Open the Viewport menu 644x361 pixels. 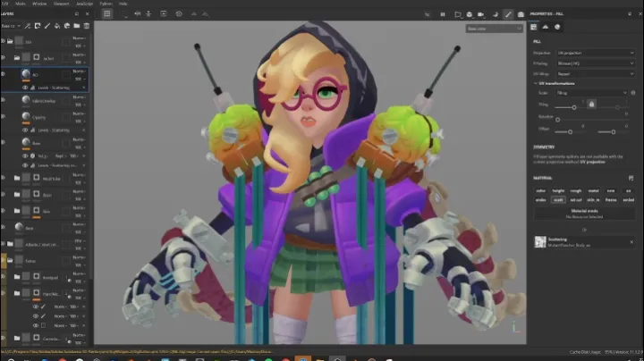coord(61,4)
